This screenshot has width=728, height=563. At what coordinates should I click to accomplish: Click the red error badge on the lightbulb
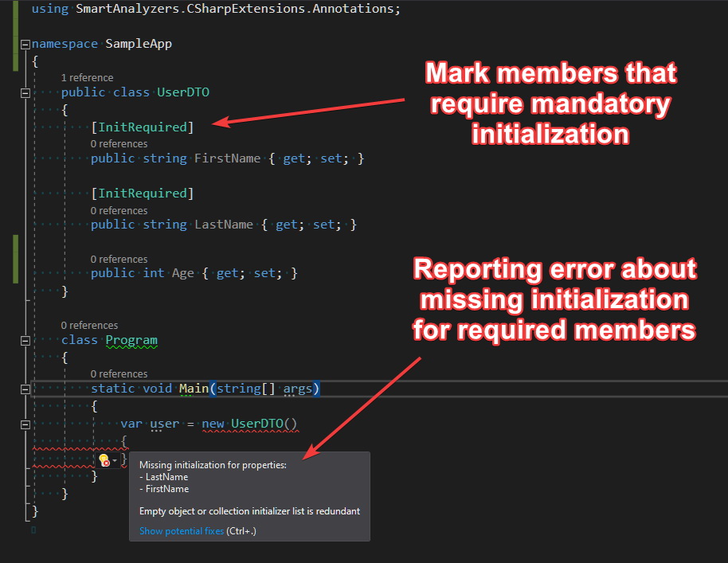[x=107, y=463]
